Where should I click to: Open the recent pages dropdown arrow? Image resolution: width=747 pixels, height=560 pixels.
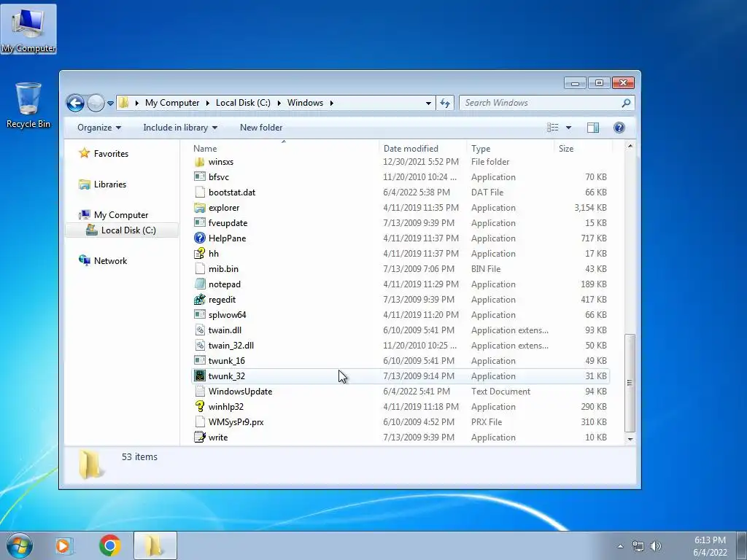[111, 104]
